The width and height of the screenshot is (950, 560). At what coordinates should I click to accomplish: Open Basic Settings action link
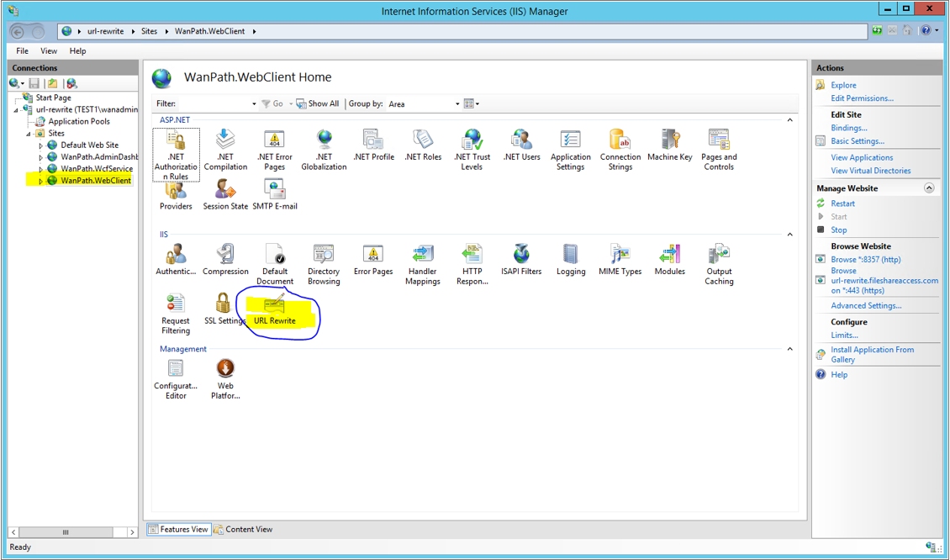pyautogui.click(x=858, y=141)
